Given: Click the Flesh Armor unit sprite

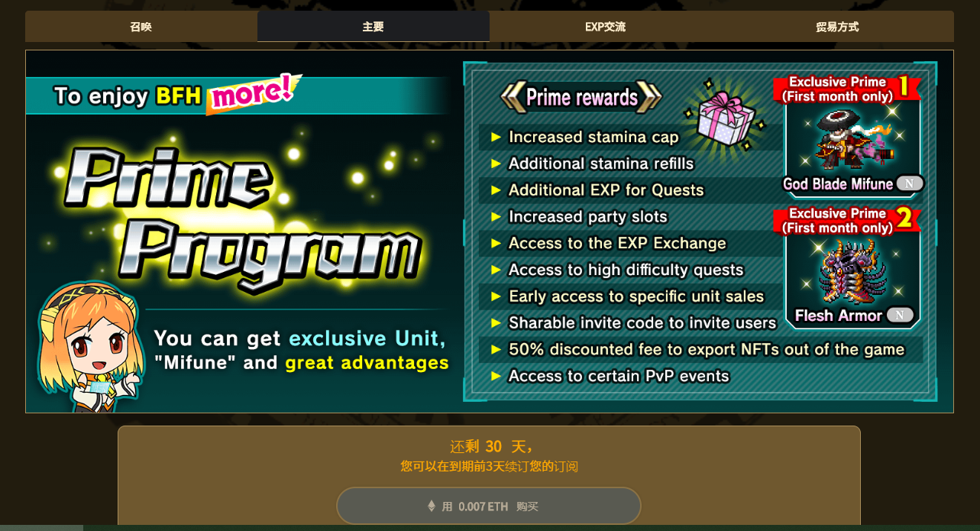Looking at the screenshot, I should [x=852, y=271].
